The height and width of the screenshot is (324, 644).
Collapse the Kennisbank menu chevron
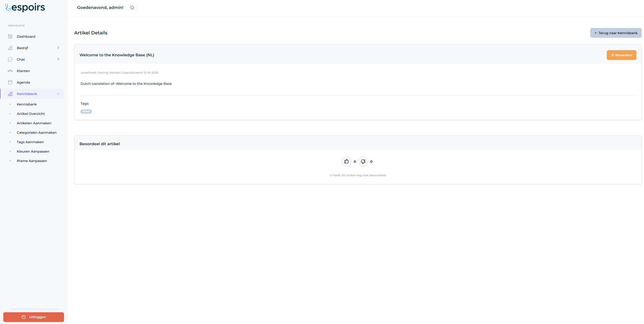coord(58,94)
